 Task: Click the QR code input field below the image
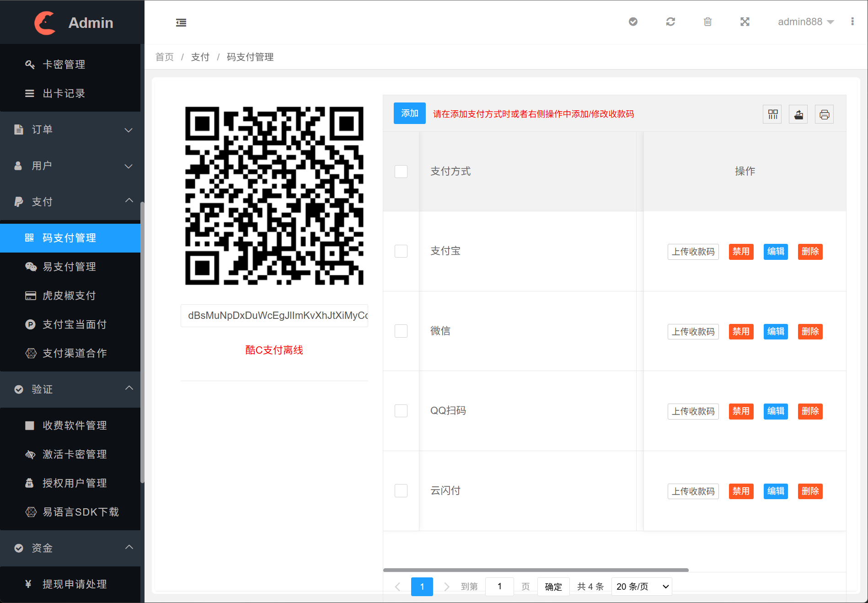coord(274,316)
